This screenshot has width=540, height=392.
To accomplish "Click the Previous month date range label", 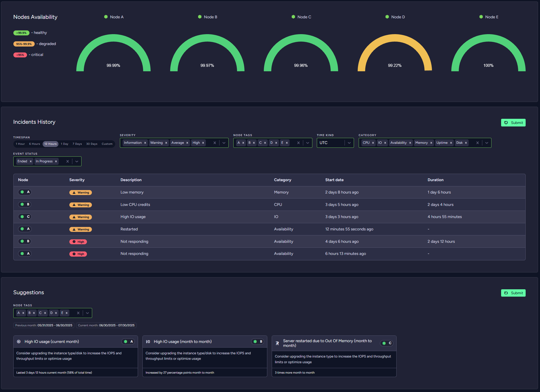I will 44,325.
